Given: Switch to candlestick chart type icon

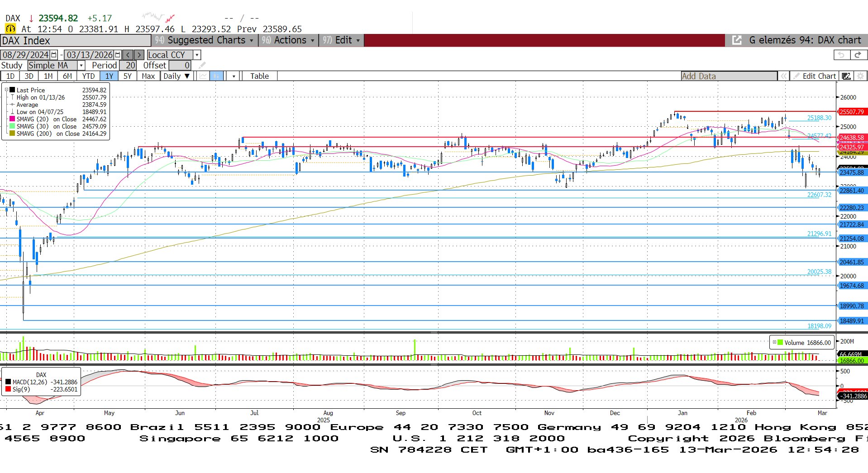Looking at the screenshot, I should click(x=216, y=76).
